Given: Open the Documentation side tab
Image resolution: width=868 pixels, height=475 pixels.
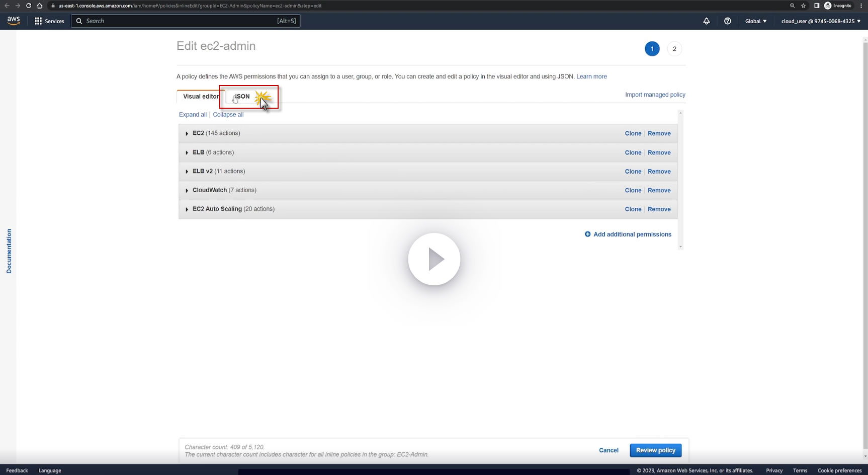Looking at the screenshot, I should coord(9,251).
